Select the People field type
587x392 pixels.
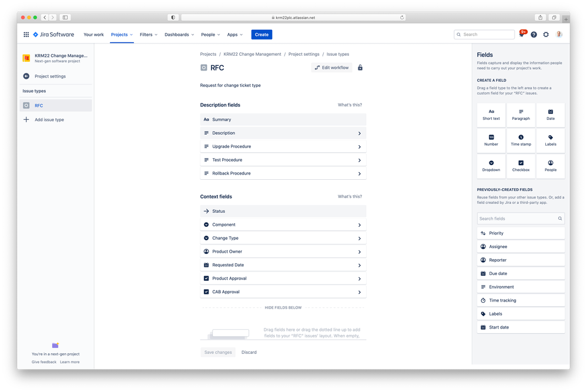point(551,166)
